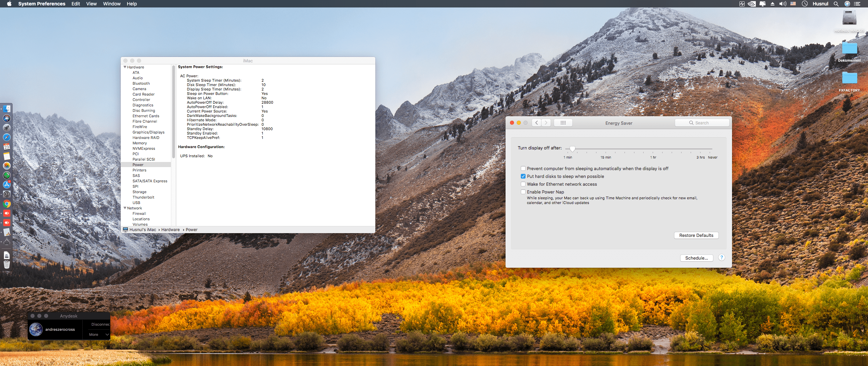Click the Restore Defaults button

[x=696, y=235]
